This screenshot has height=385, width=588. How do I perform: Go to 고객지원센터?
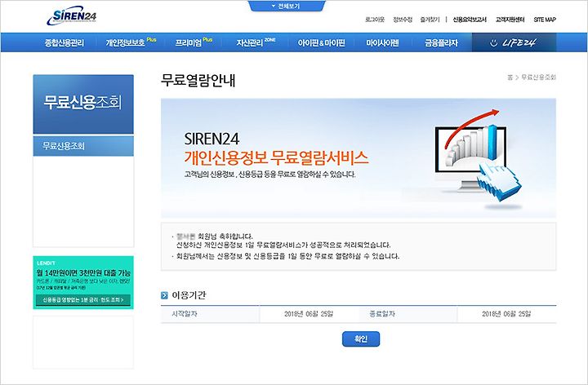point(510,20)
